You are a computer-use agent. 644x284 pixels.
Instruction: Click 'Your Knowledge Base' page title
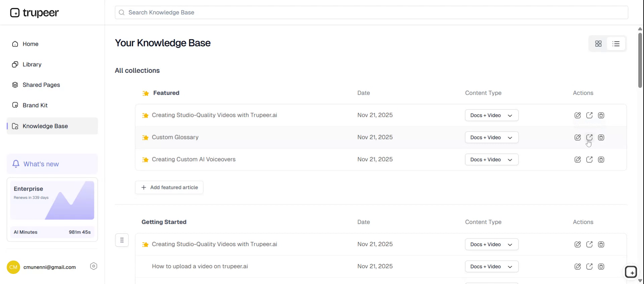click(x=163, y=43)
